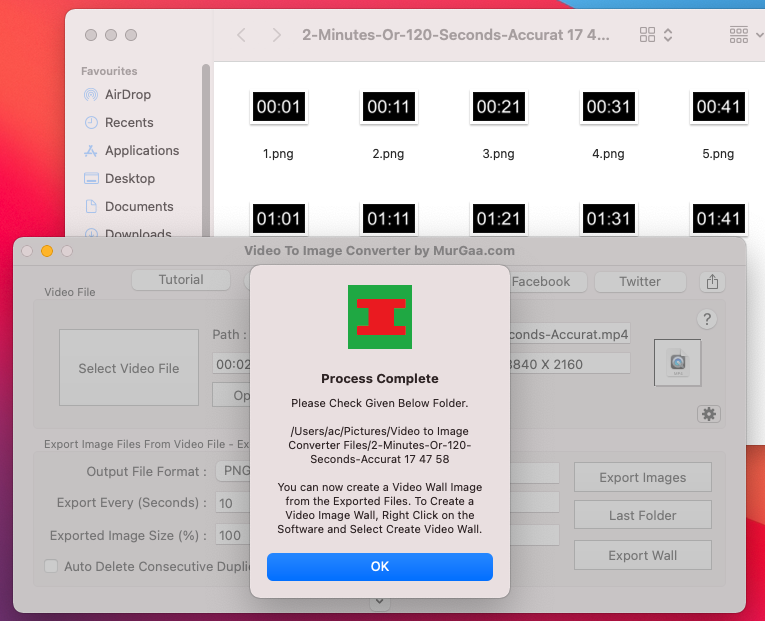Viewport: 765px width, 621px height.
Task: Open Finder group-by grid dropdown
Action: (x=745, y=35)
